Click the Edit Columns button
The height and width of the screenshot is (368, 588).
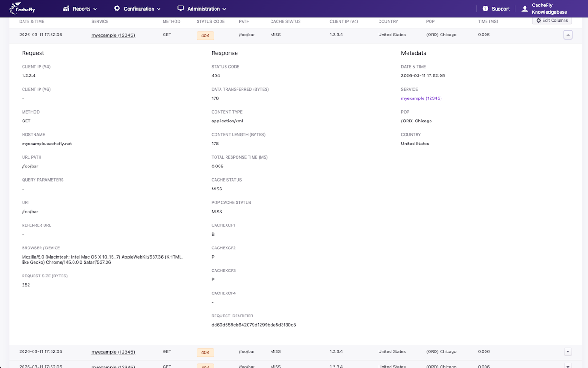tap(552, 21)
